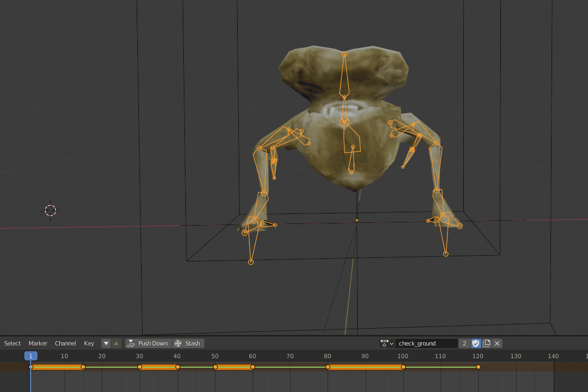The width and height of the screenshot is (588, 392).
Task: Open the action browse dropdown
Action: tap(387, 343)
